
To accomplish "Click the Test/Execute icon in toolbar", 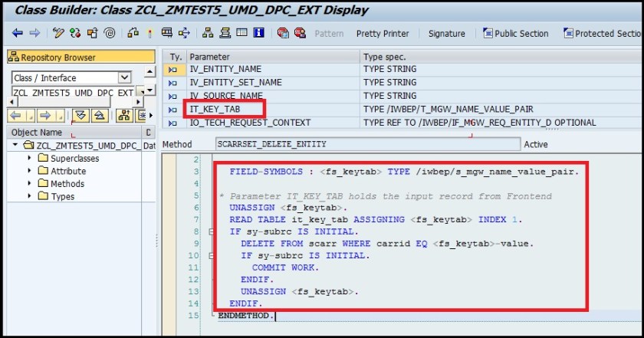I will (x=167, y=33).
